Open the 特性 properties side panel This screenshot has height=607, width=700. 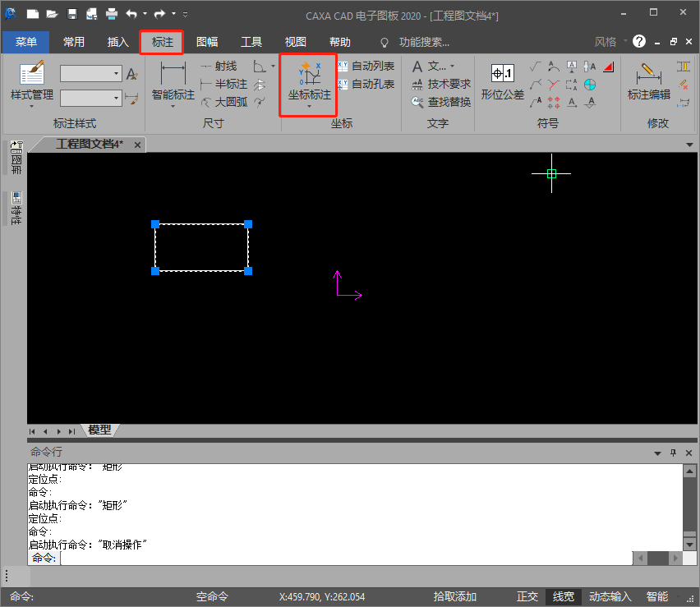[x=16, y=208]
